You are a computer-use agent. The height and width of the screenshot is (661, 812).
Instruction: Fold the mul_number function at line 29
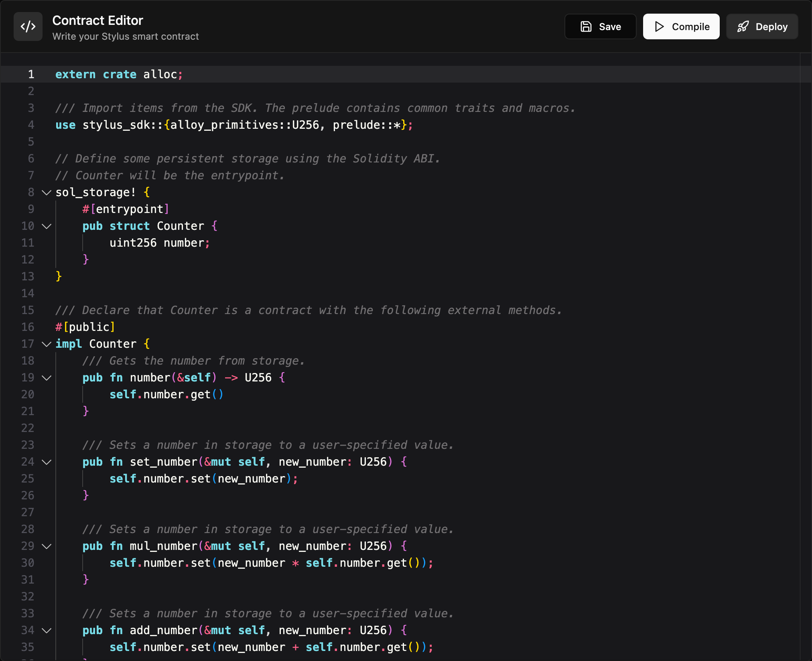47,546
